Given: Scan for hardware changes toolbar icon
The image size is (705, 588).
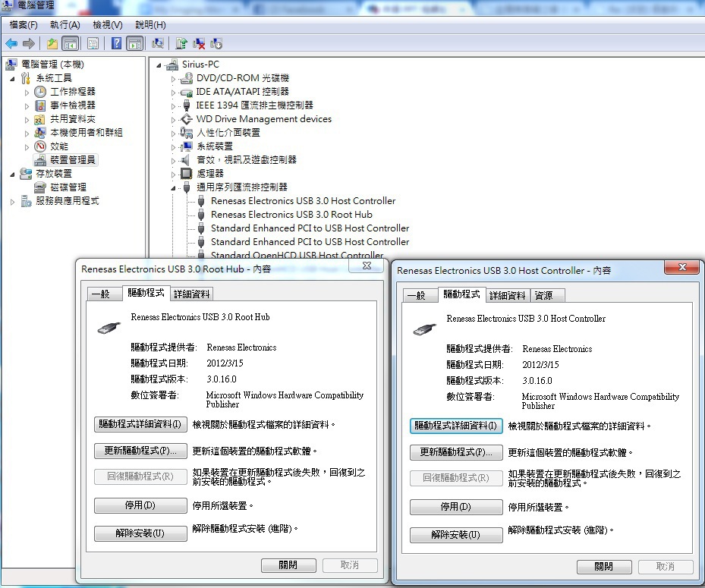Looking at the screenshot, I should (x=157, y=43).
